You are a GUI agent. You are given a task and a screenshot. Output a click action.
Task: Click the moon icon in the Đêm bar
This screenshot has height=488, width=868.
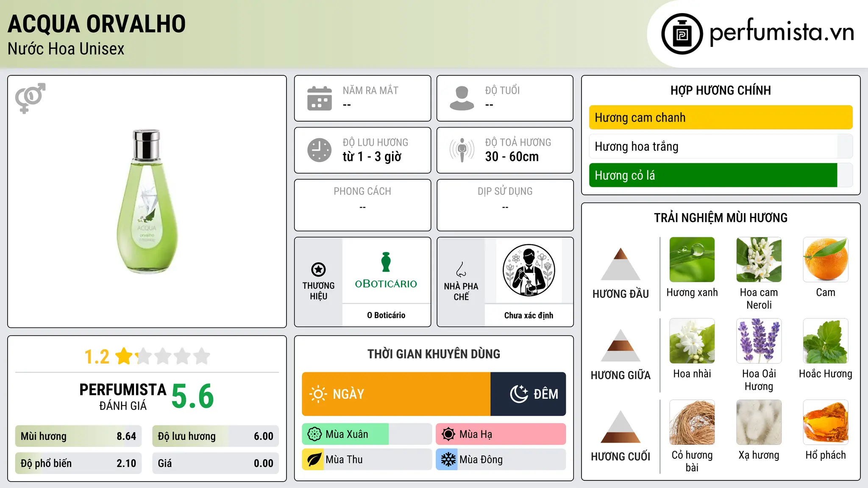click(519, 394)
